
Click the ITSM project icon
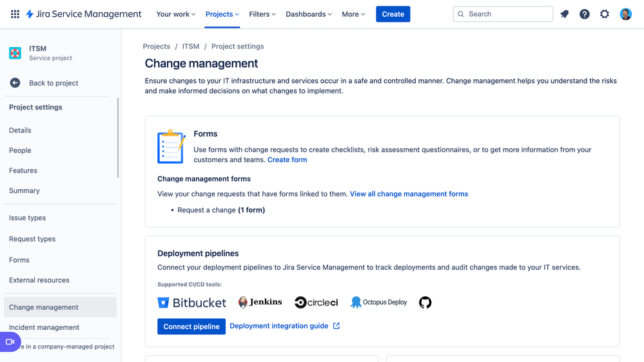15,53
